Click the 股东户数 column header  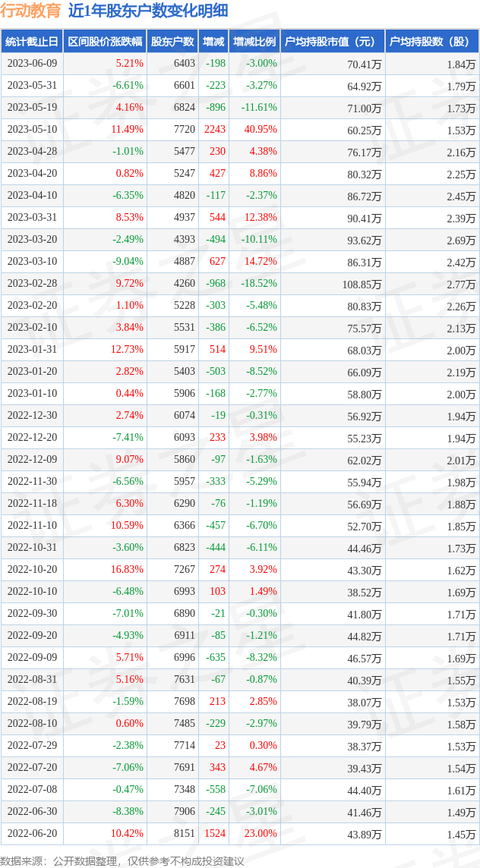pyautogui.click(x=172, y=41)
